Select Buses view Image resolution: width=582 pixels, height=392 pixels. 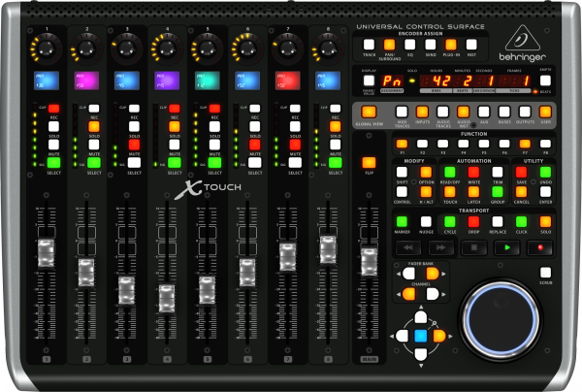click(x=504, y=112)
